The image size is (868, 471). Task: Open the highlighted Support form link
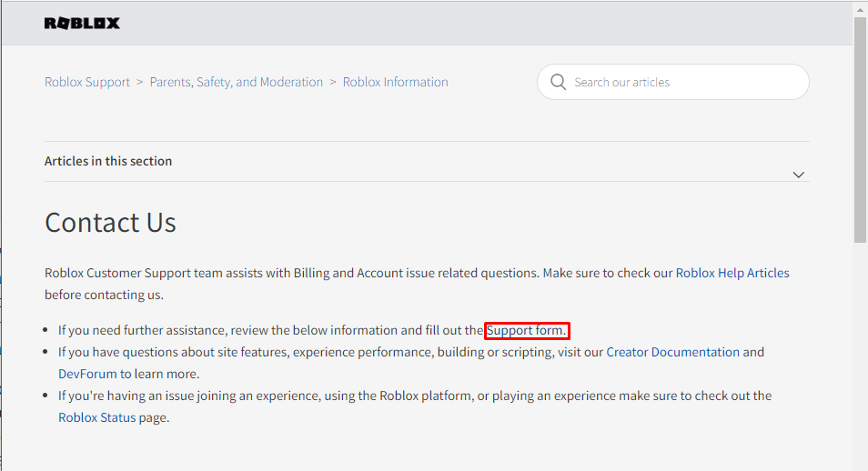(527, 330)
